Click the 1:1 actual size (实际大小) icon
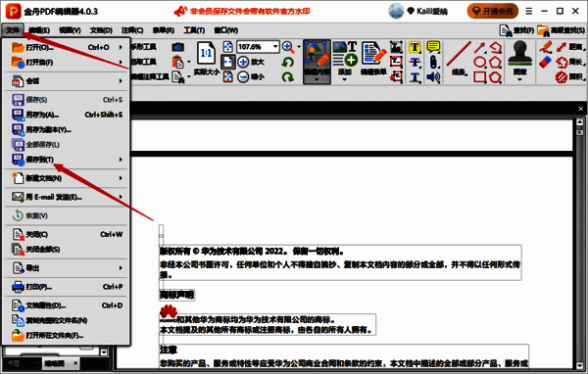588x374 pixels. (x=206, y=53)
